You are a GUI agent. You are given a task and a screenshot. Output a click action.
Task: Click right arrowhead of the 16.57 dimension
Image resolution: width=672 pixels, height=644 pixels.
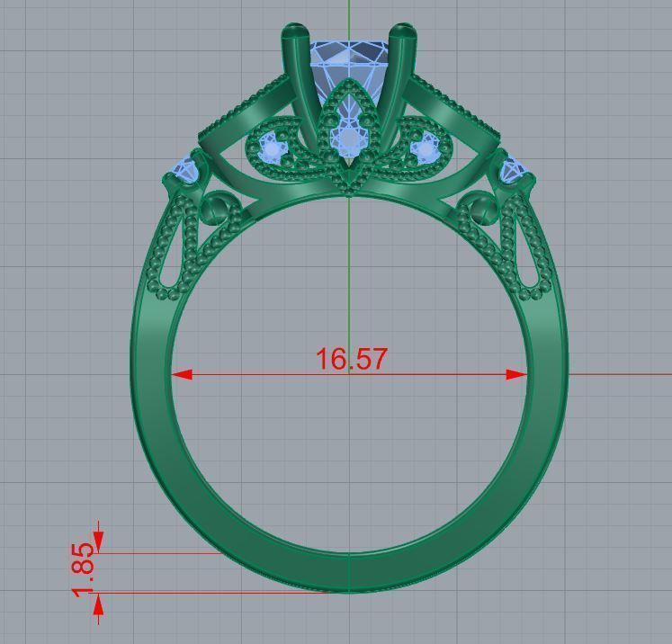516,374
